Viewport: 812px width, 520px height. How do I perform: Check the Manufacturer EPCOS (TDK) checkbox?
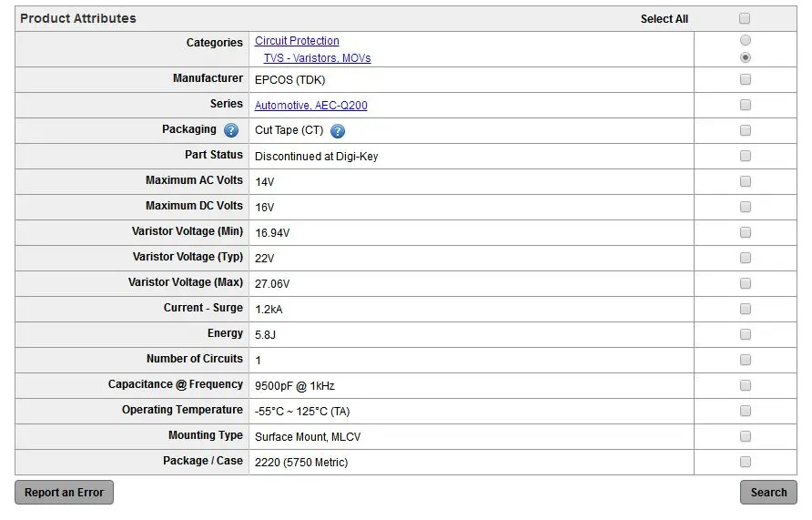tap(746, 80)
